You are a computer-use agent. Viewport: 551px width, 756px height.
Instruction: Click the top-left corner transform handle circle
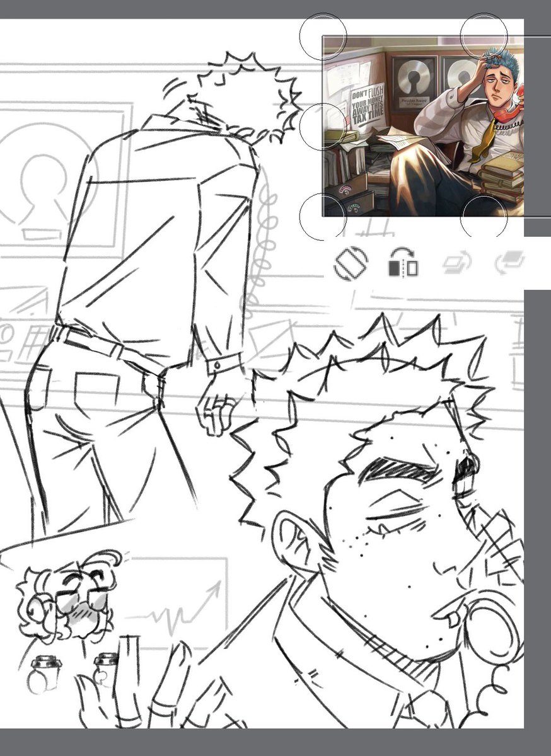[323, 36]
